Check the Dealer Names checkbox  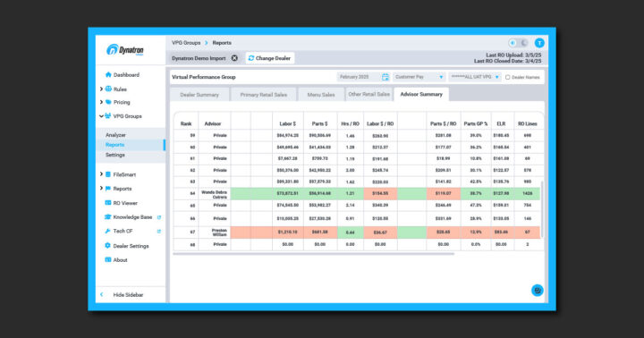pos(508,77)
